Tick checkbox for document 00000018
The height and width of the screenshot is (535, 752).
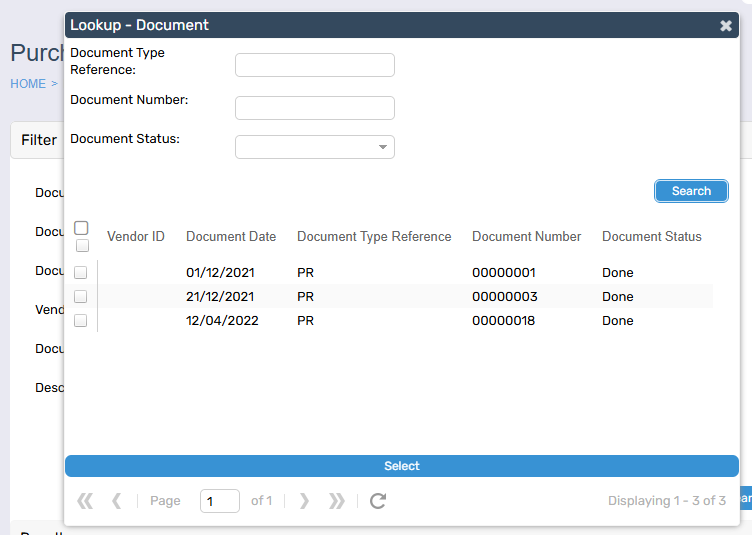tap(81, 320)
